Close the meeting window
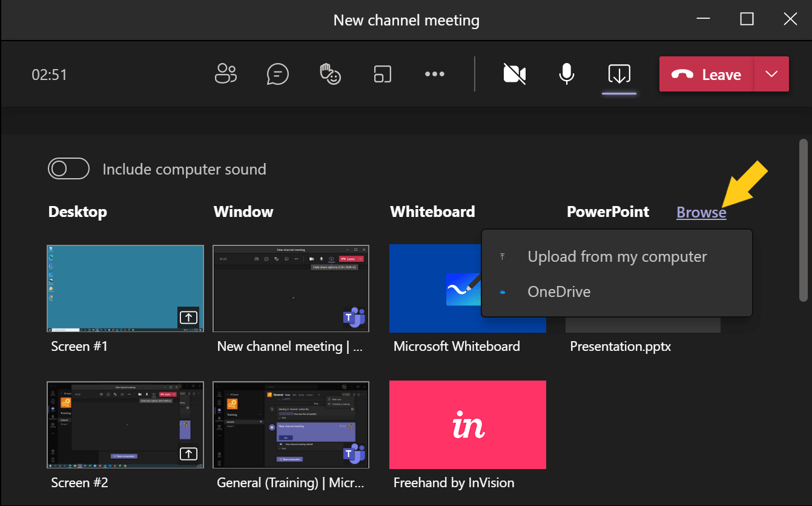 point(790,19)
